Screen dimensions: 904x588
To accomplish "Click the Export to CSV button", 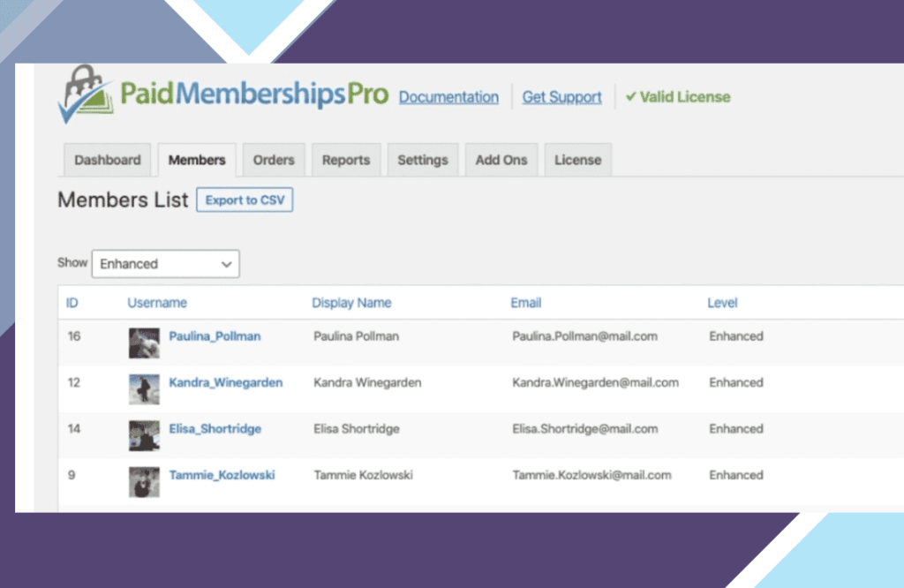I will tap(245, 200).
